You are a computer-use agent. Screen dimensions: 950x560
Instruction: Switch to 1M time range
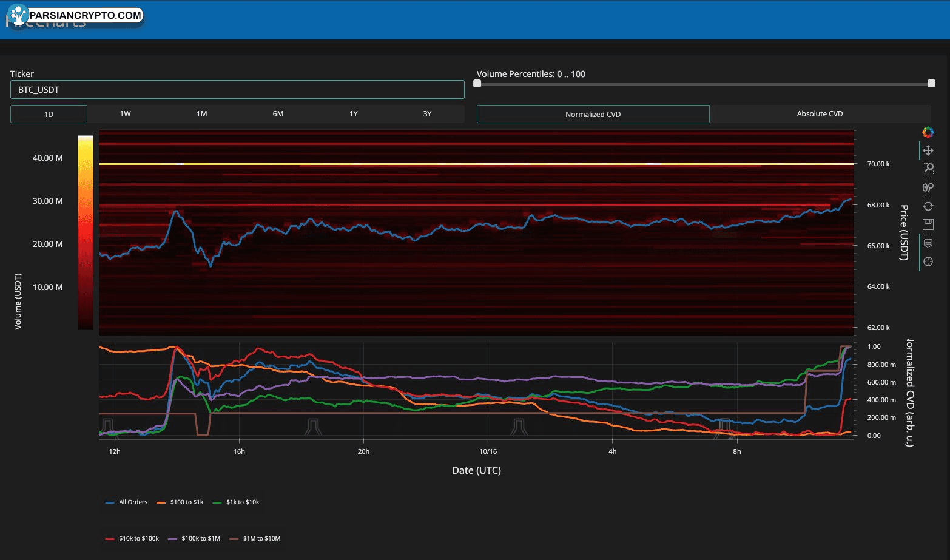click(x=201, y=114)
